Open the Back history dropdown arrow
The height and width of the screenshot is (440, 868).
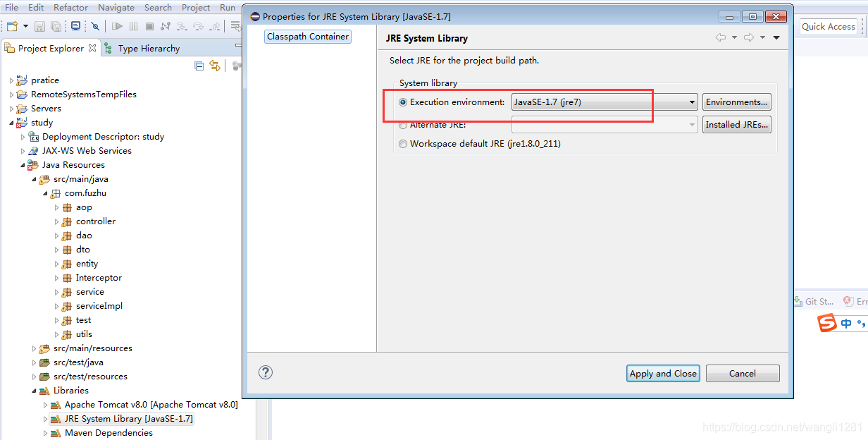[734, 37]
